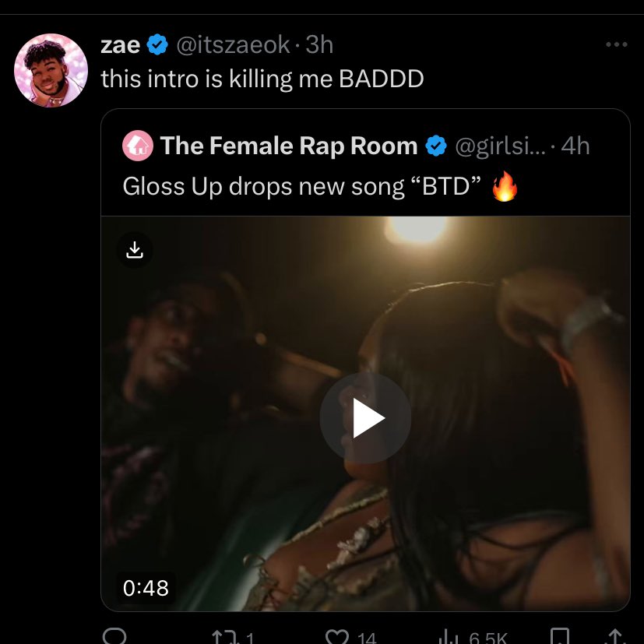Open the three-dot more options menu
Image resolution: width=644 pixels, height=644 pixels.
coord(617,44)
